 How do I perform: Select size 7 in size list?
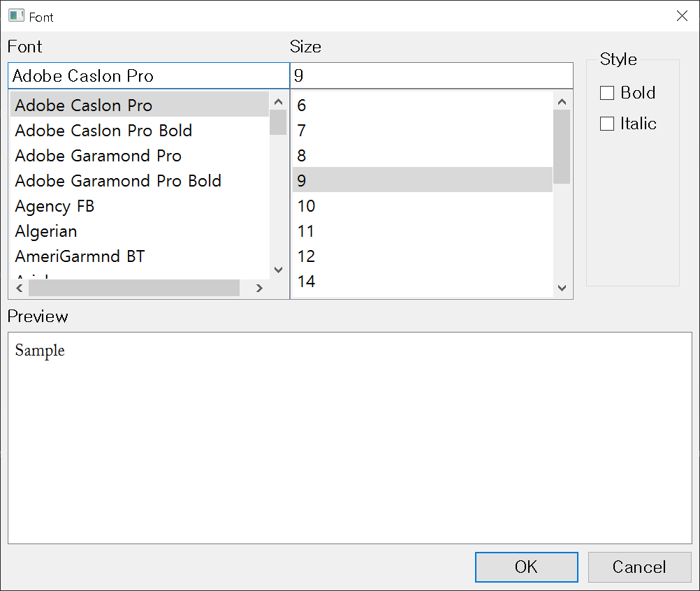pyautogui.click(x=423, y=131)
